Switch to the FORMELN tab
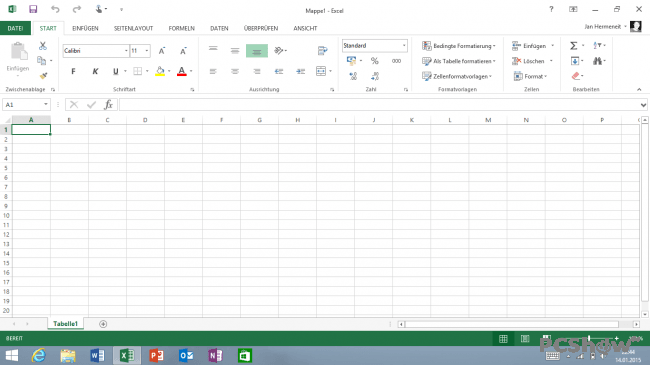The image size is (650, 365). 182,28
